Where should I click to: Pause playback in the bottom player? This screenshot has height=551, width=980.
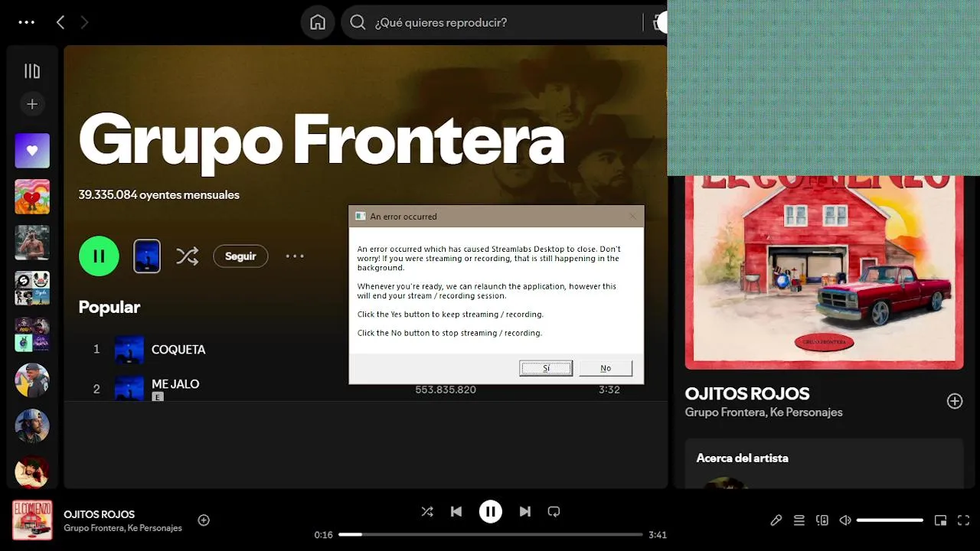click(491, 511)
